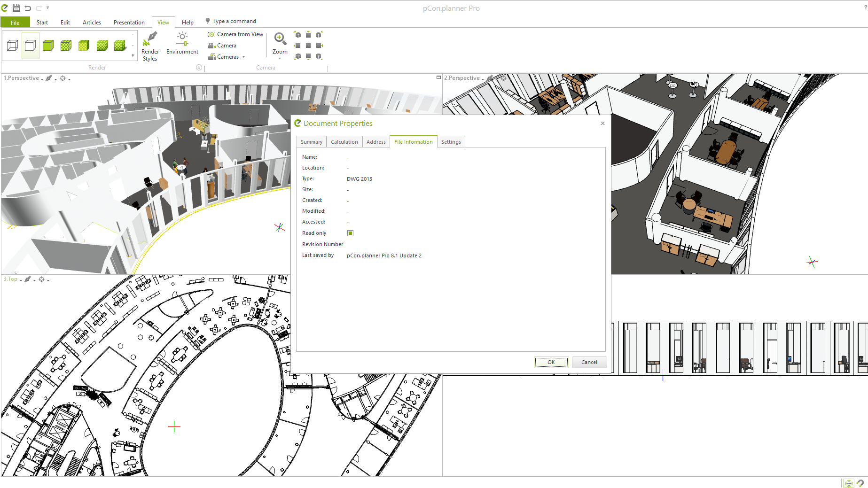Switch to the Articles ribbon tab

(92, 22)
